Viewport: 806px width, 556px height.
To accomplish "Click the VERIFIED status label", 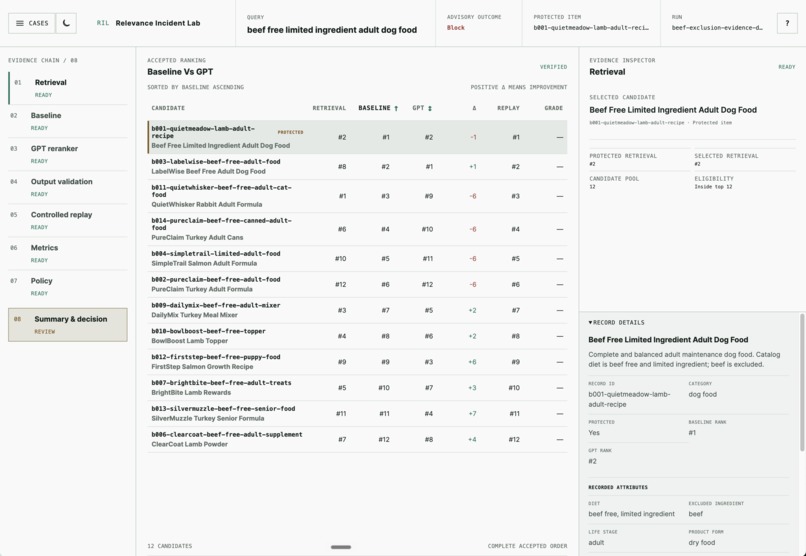I will point(553,67).
